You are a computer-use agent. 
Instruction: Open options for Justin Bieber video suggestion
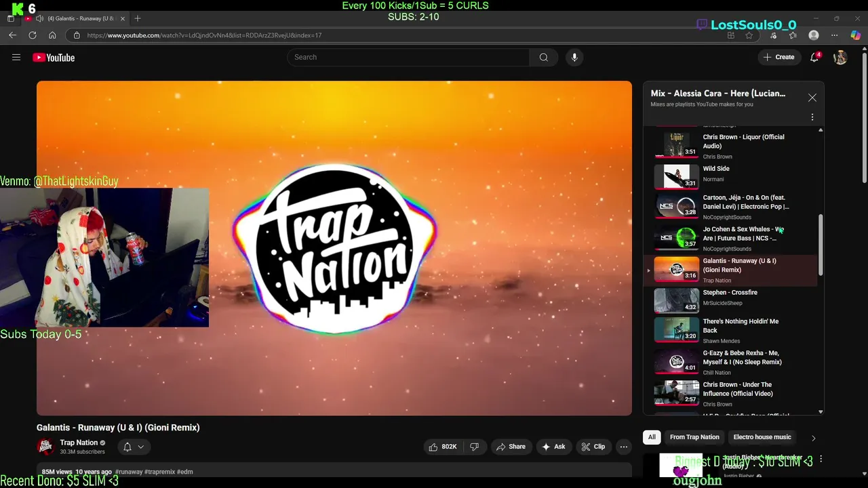click(821, 459)
